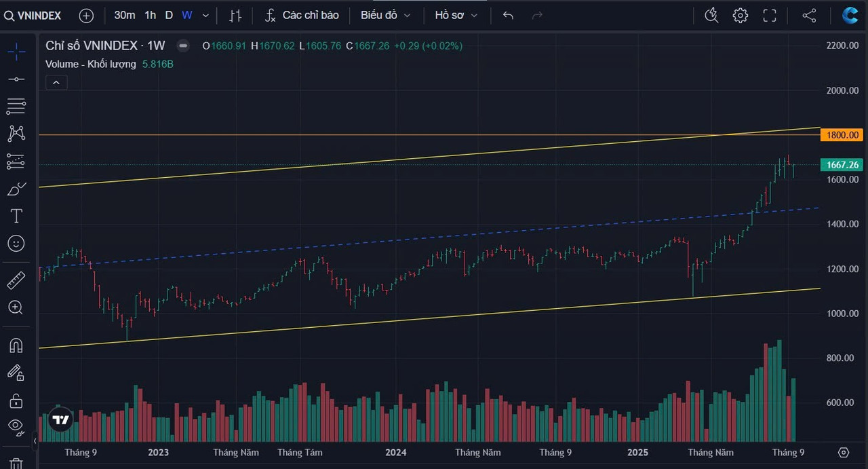Open the forecasting and measurement tools
Image resolution: width=868 pixels, height=469 pixels.
(x=16, y=162)
